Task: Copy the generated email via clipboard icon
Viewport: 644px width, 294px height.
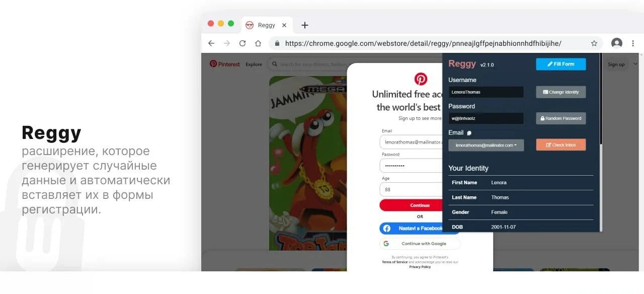Action: tap(469, 132)
